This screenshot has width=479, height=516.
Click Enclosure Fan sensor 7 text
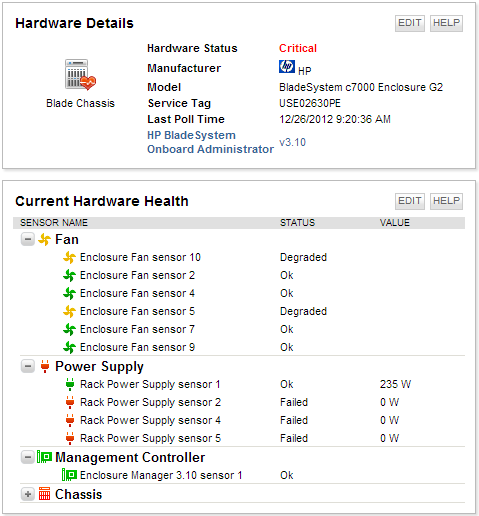coord(137,329)
